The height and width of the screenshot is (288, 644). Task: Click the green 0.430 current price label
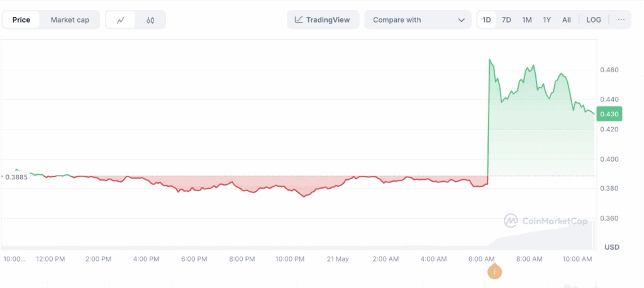609,114
